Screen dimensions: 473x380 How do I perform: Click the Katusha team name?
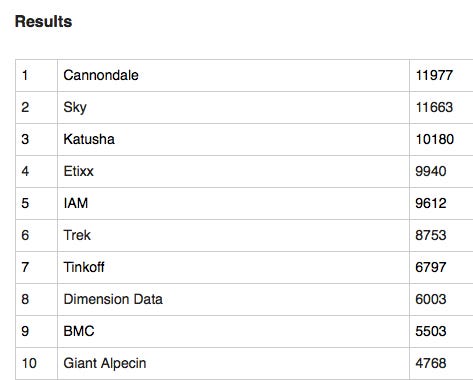[x=89, y=139]
